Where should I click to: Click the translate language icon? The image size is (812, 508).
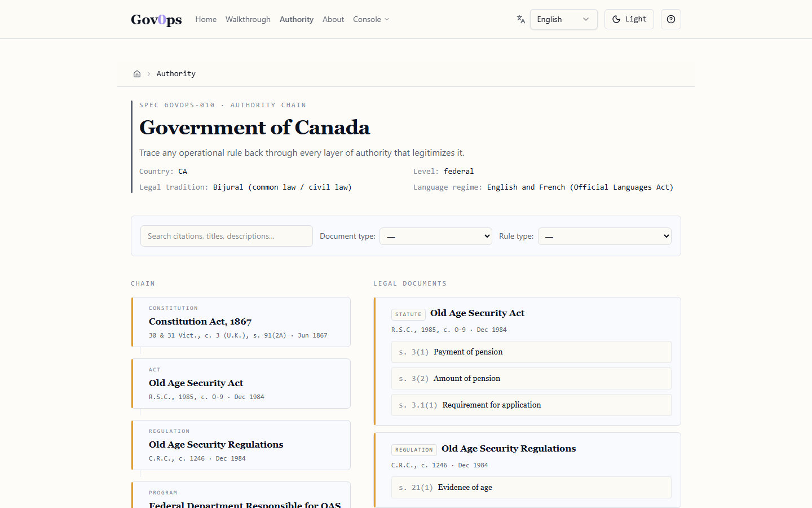[521, 19]
